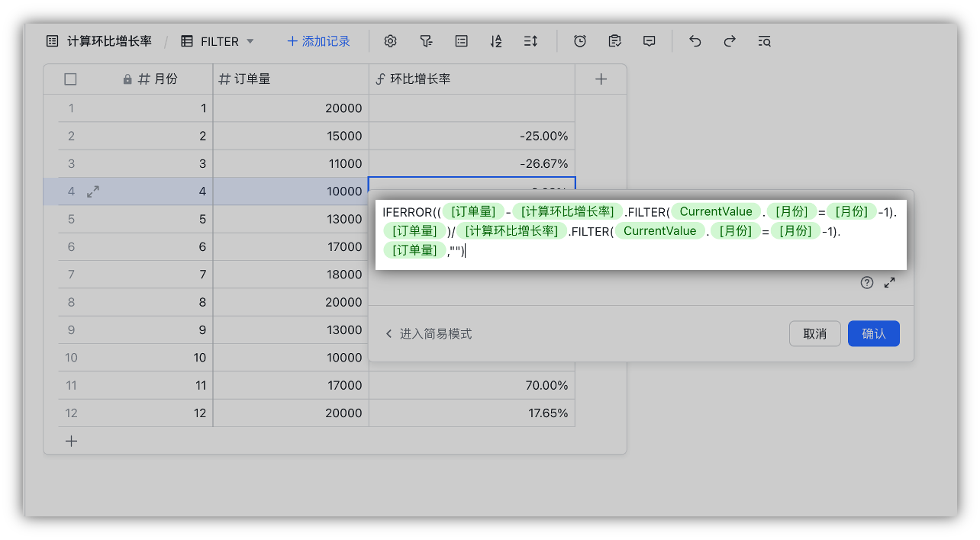Open the row height adjustment icon
980x540 pixels.
[530, 40]
